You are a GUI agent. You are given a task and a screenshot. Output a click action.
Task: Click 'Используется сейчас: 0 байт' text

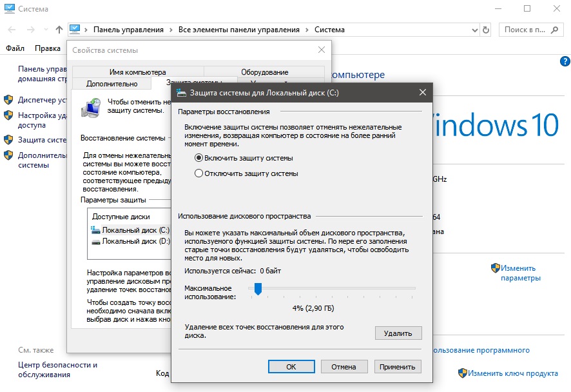point(233,271)
